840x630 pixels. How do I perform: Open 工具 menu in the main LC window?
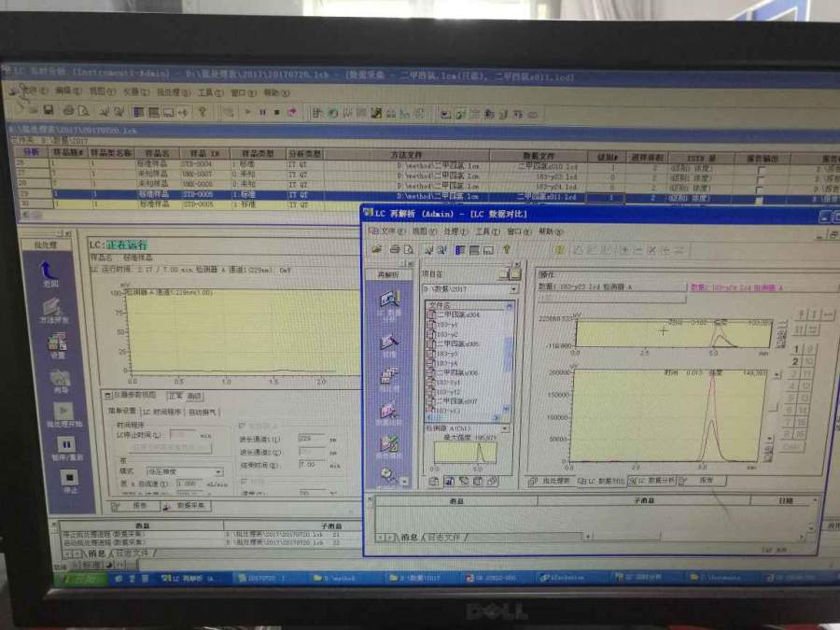point(210,92)
